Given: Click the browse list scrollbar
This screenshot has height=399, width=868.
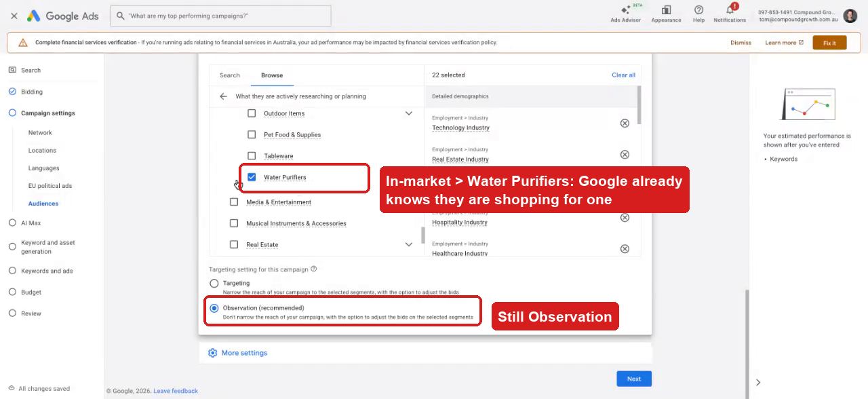Looking at the screenshot, I should 423,235.
